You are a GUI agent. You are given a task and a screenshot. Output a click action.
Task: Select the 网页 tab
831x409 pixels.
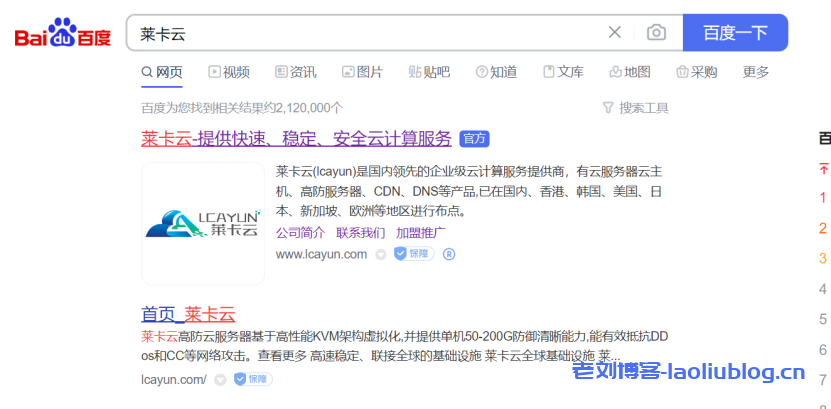(162, 72)
